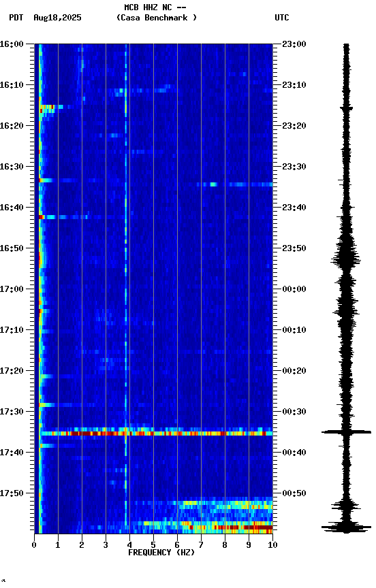Click the UTC time label '00:30'
Viewport: 376px width, 588px height.
[x=294, y=412]
